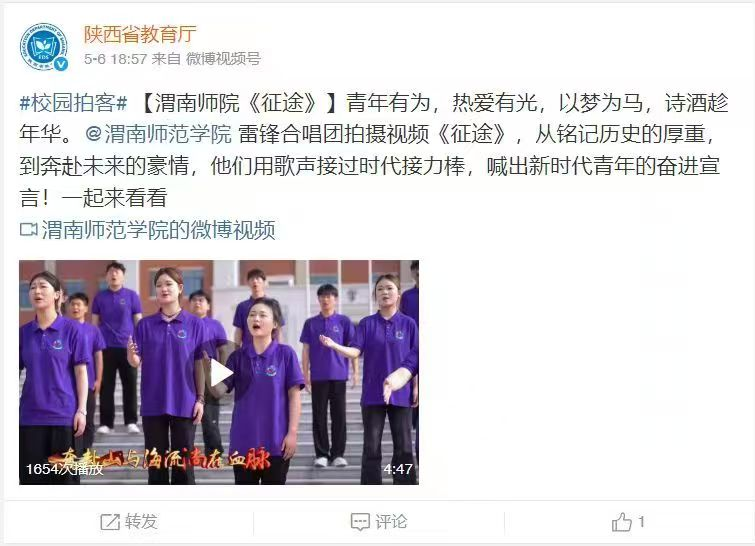
Task: Click the video camera icon before link
Action: (x=28, y=230)
